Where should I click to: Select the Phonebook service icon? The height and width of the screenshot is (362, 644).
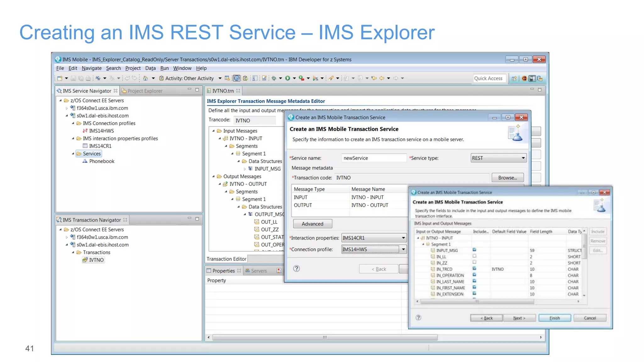point(85,161)
